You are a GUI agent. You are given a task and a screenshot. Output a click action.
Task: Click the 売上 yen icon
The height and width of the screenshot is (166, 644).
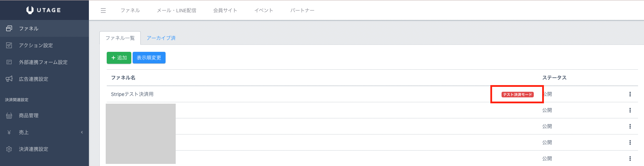click(x=9, y=132)
